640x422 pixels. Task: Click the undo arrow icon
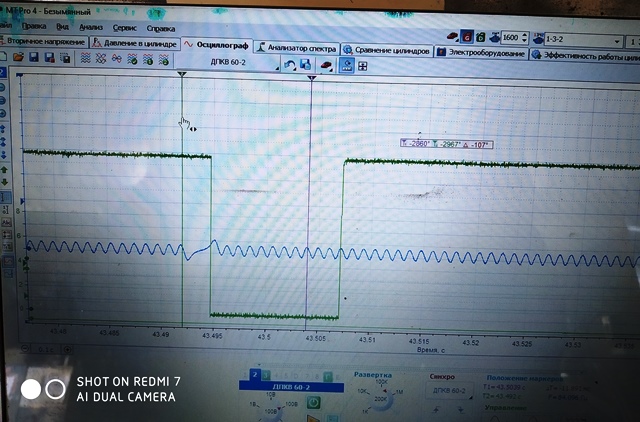coord(290,65)
